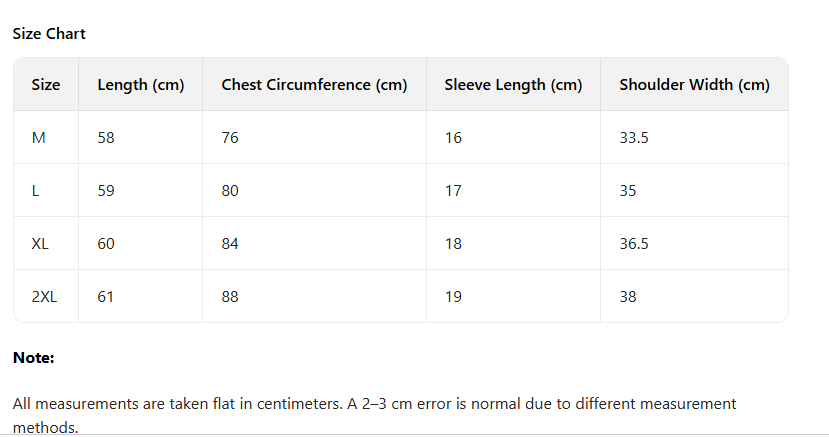This screenshot has height=437, width=829.
Task: Select the L size cell
Action: click(36, 191)
